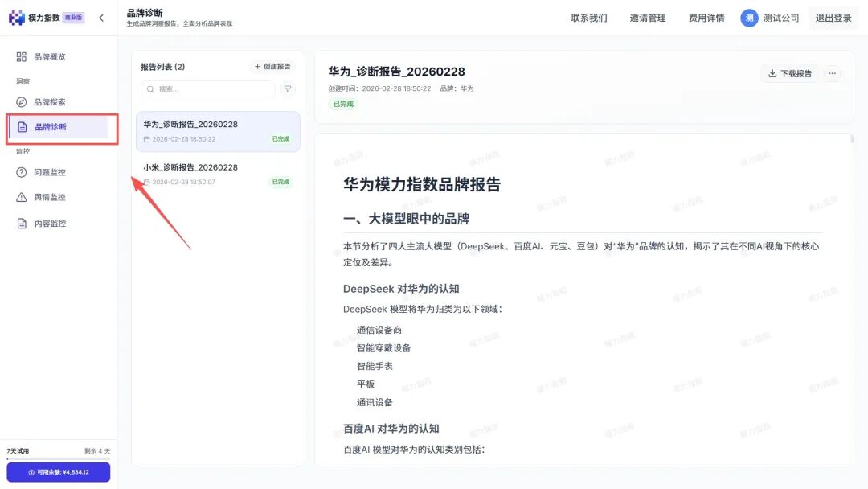Click the 报告列表 (2) heading
Image resolution: width=868 pixels, height=489 pixels.
162,67
